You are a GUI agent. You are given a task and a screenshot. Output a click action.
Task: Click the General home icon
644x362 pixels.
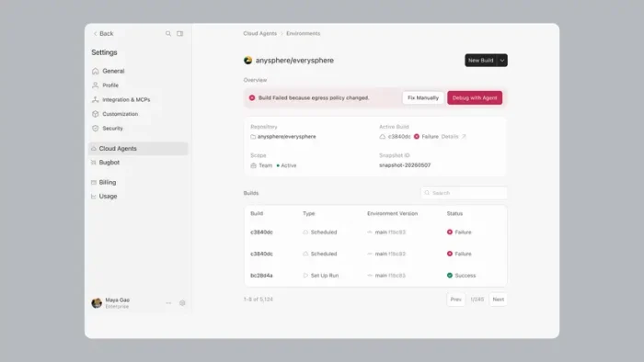point(96,71)
